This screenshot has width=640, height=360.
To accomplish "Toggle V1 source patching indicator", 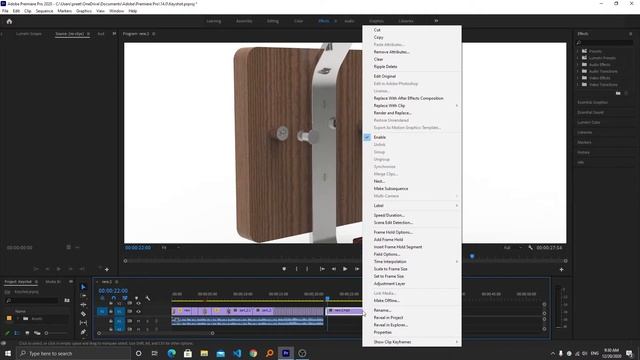I will [x=102, y=311].
